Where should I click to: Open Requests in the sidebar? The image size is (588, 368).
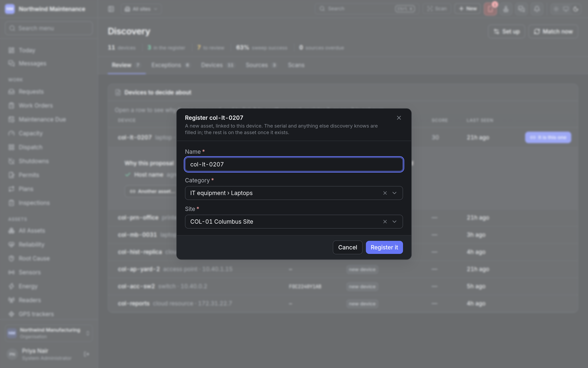tap(49, 92)
